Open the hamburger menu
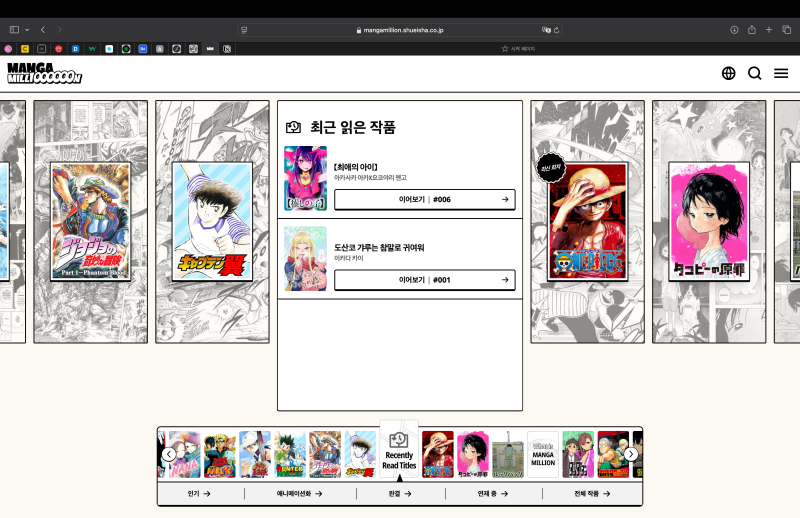 coord(781,73)
